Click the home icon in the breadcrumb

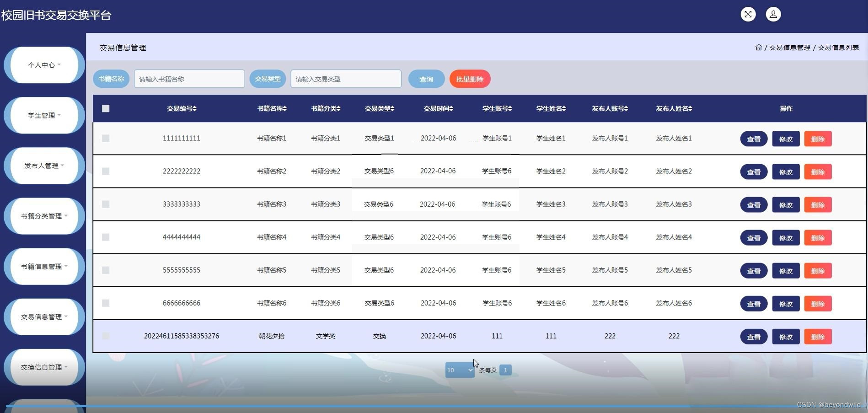758,47
